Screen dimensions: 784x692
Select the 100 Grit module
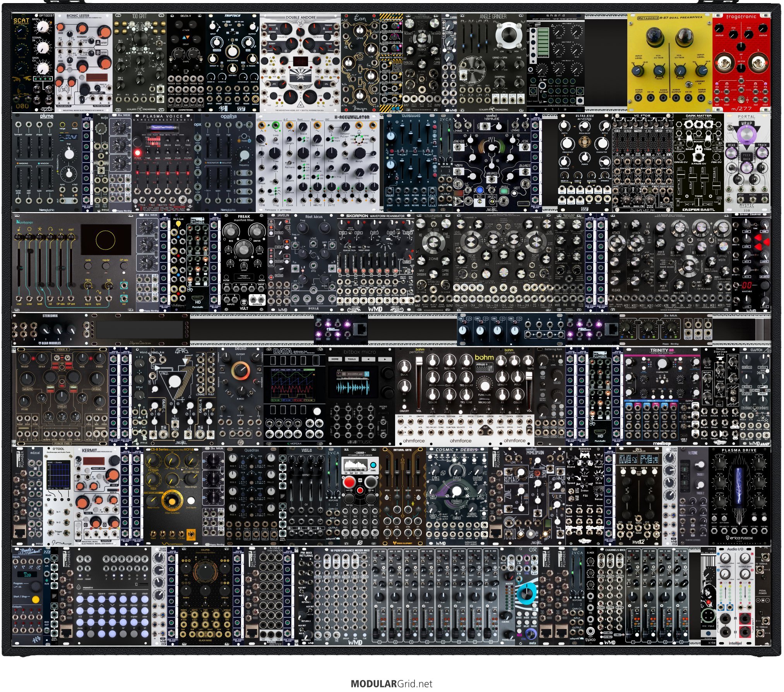pos(140,63)
